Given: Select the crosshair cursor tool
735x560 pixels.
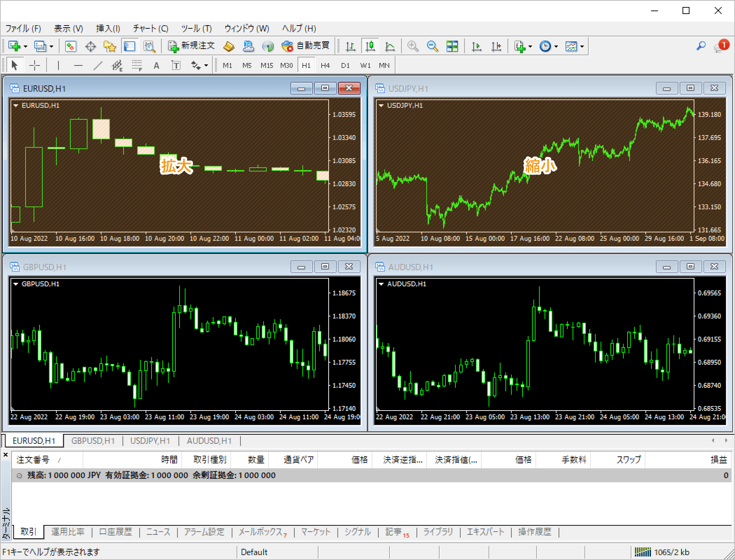Looking at the screenshot, I should pyautogui.click(x=35, y=65).
